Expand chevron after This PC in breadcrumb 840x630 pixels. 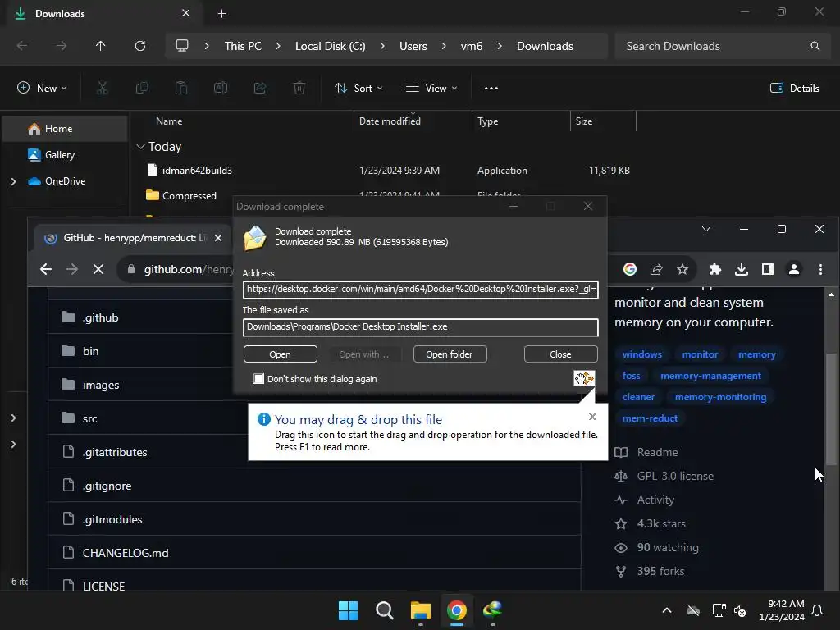[278, 46]
